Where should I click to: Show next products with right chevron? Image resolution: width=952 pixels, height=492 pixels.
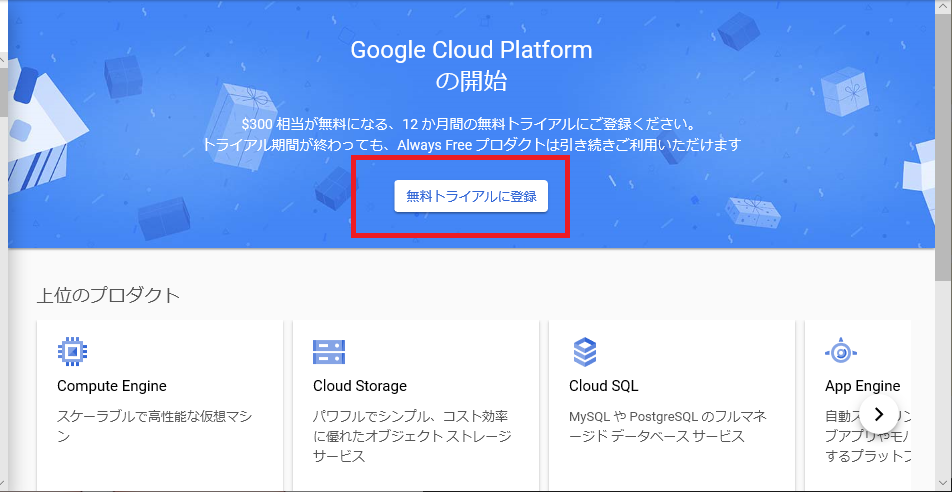click(879, 414)
